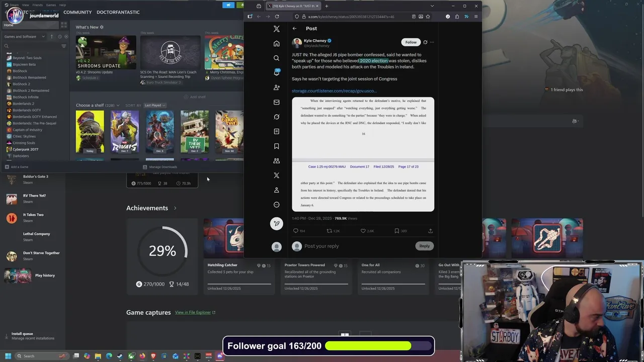Open X messages envelope icon
644x362 pixels.
coord(276,102)
